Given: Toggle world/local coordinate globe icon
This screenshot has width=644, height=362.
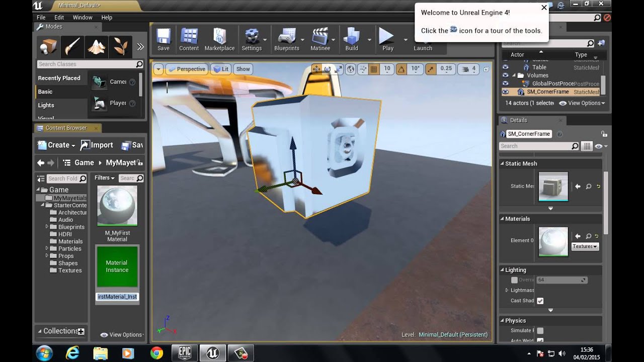Looking at the screenshot, I should [351, 69].
